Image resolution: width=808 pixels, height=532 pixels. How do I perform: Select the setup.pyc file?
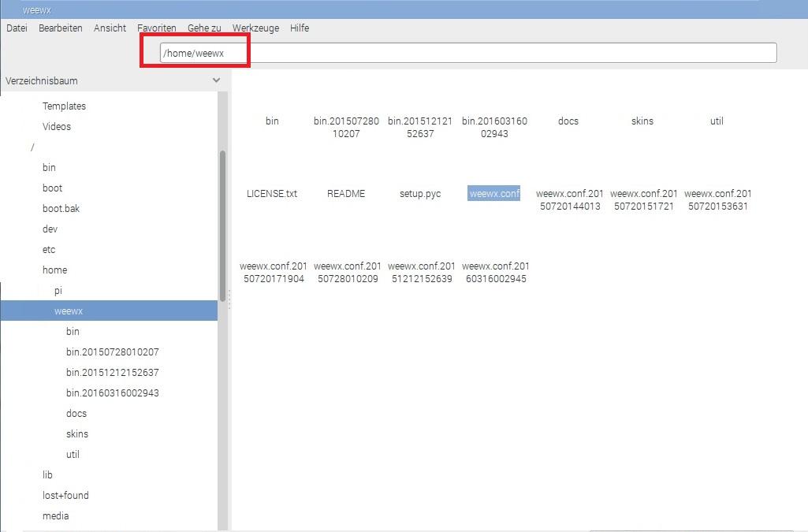click(x=420, y=193)
